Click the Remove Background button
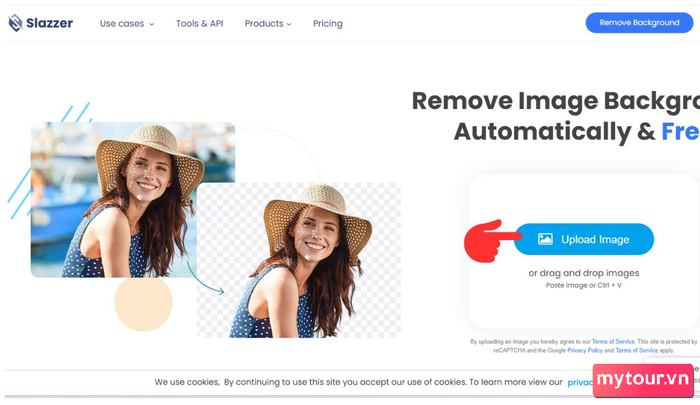Image resolution: width=700 pixels, height=405 pixels. (x=639, y=23)
